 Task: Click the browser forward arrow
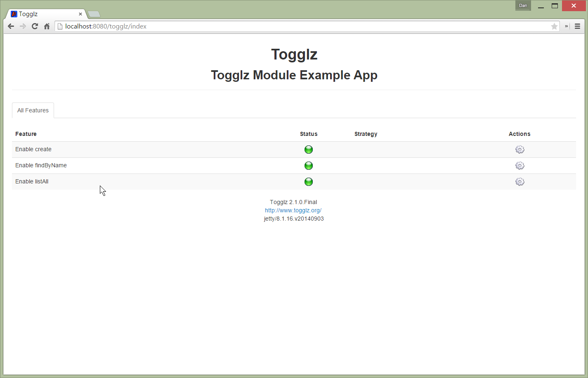(23, 26)
